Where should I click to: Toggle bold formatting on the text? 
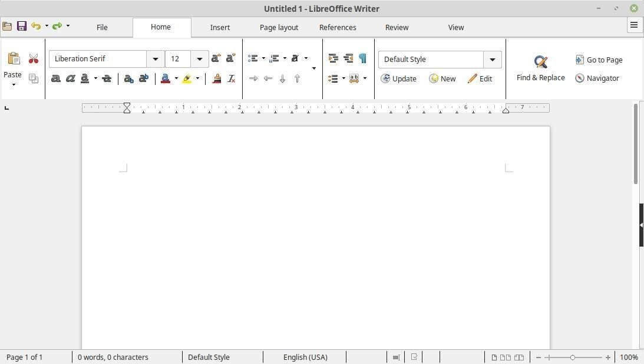[x=56, y=78]
